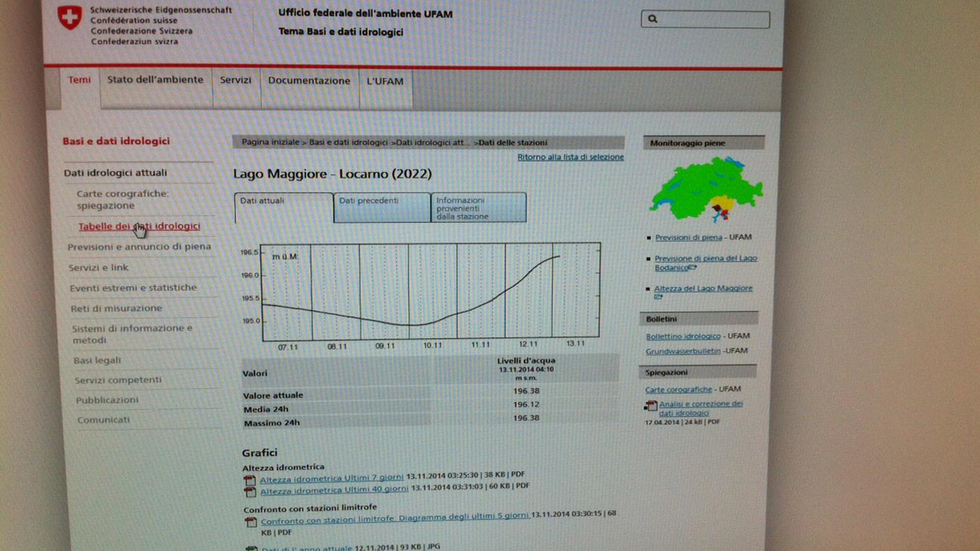Click Ritorno alla lista di selezione
The width and height of the screenshot is (980, 551).
click(x=571, y=157)
